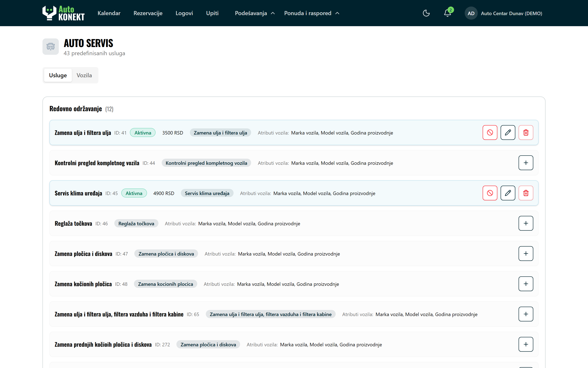Expand the Podešavanja dropdown menu
The width and height of the screenshot is (588, 368).
255,13
